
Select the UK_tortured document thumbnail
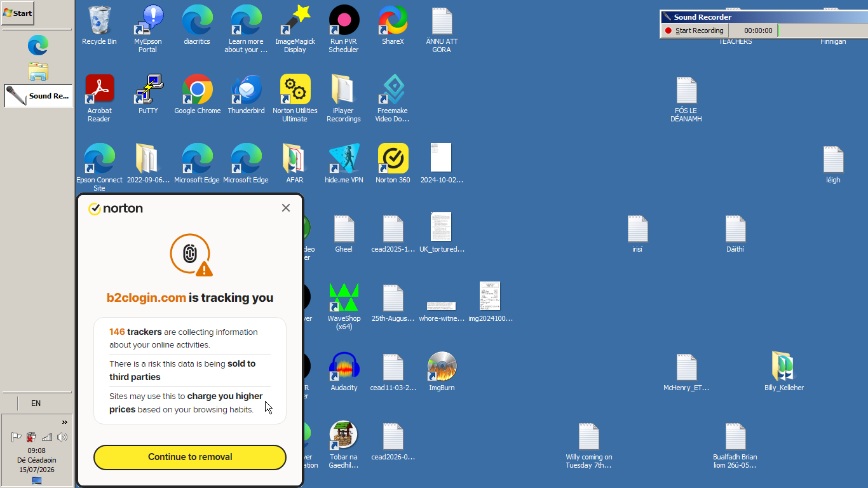click(442, 233)
